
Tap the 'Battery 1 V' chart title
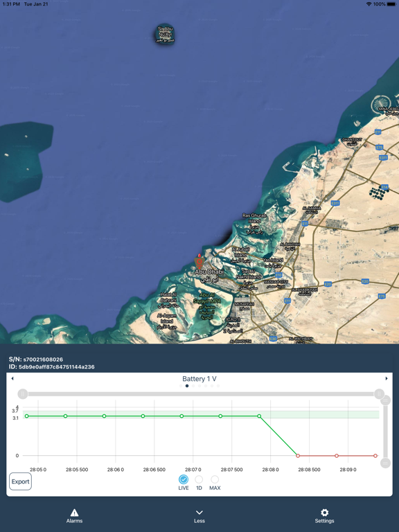coord(199,379)
